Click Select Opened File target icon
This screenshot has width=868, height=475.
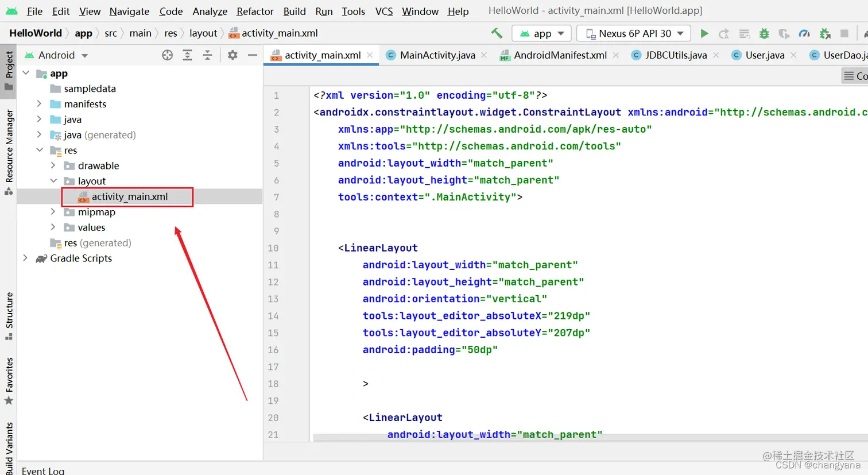coord(167,55)
